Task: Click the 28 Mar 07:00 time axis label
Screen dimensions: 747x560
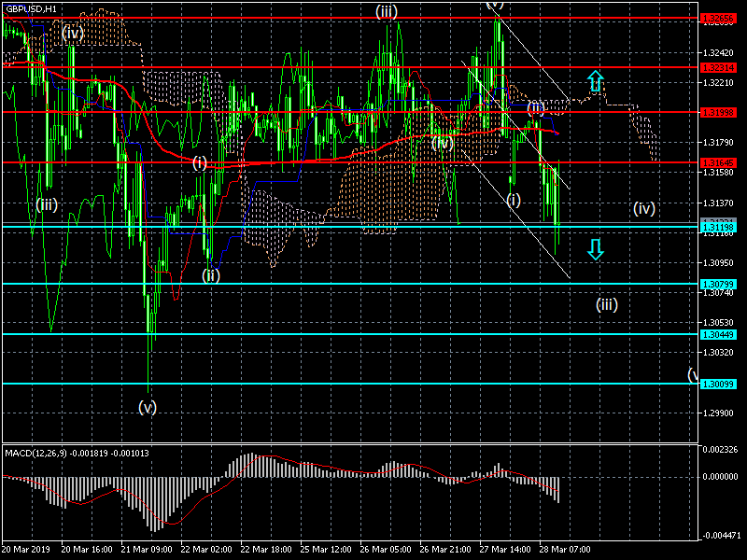Action: tap(565, 549)
